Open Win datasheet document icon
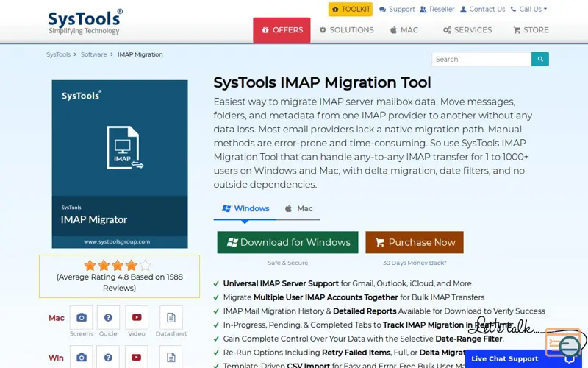This screenshot has height=368, width=588. (x=171, y=357)
